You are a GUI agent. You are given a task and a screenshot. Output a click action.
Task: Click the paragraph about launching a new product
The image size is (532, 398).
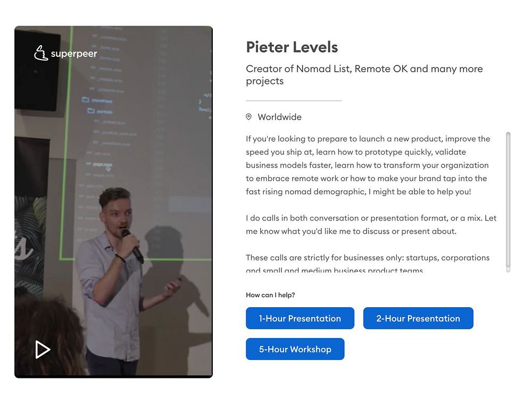368,165
